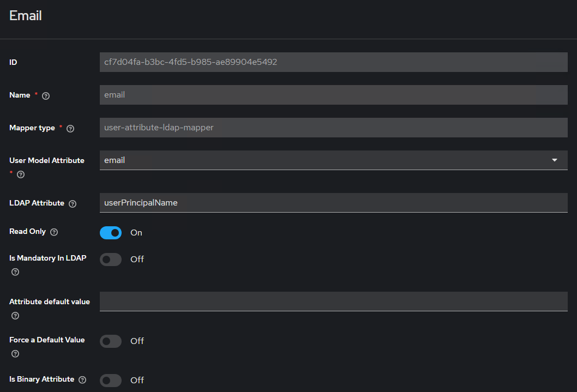Click the Mapper type field
The width and height of the screenshot is (577, 392).
(333, 128)
